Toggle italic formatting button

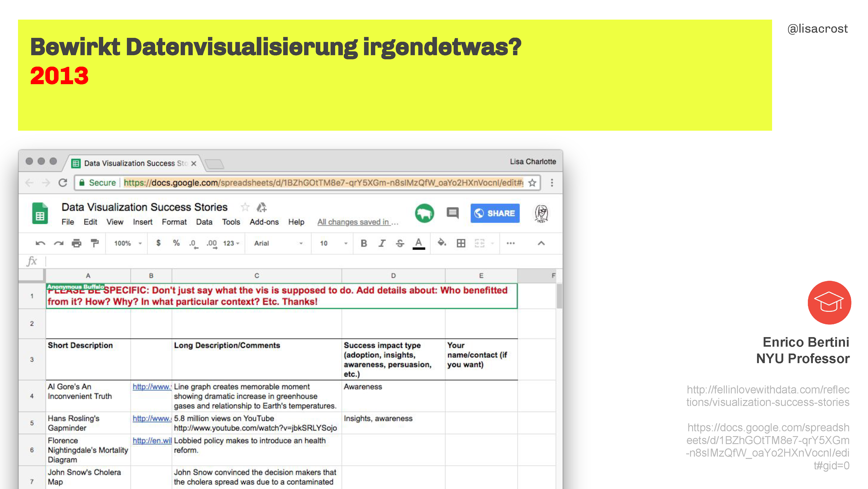coord(382,243)
